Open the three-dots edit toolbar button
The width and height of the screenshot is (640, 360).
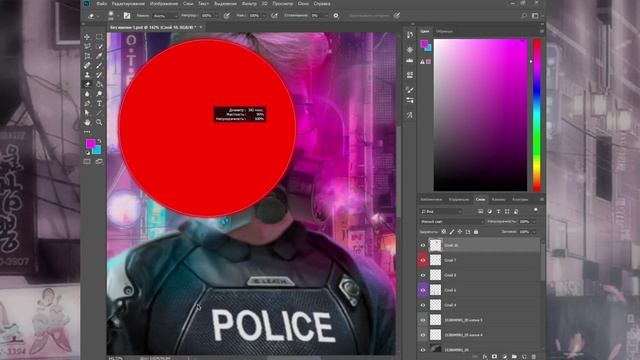click(x=87, y=132)
